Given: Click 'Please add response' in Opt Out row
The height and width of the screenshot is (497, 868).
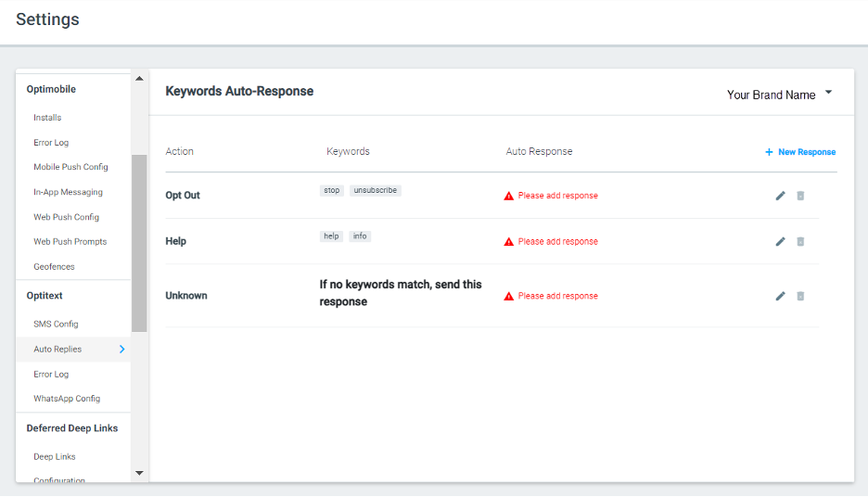Looking at the screenshot, I should (558, 196).
